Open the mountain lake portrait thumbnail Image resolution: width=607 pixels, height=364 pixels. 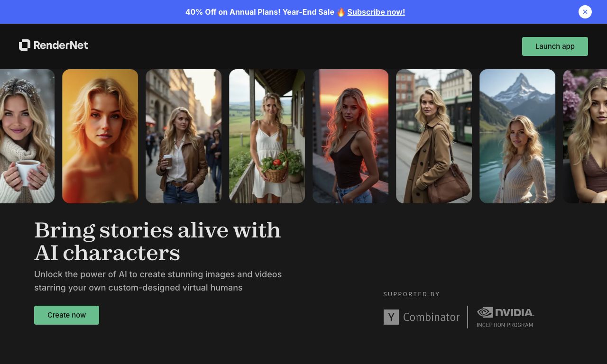pyautogui.click(x=517, y=136)
